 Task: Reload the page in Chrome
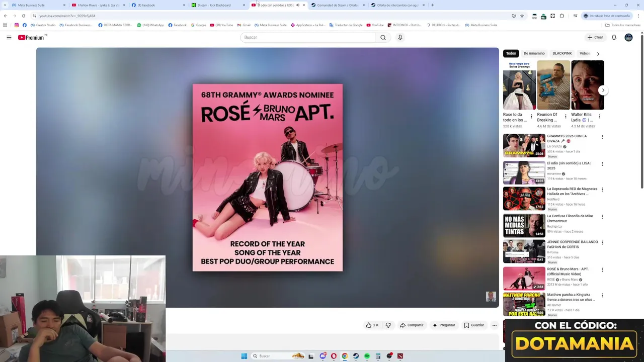click(24, 16)
